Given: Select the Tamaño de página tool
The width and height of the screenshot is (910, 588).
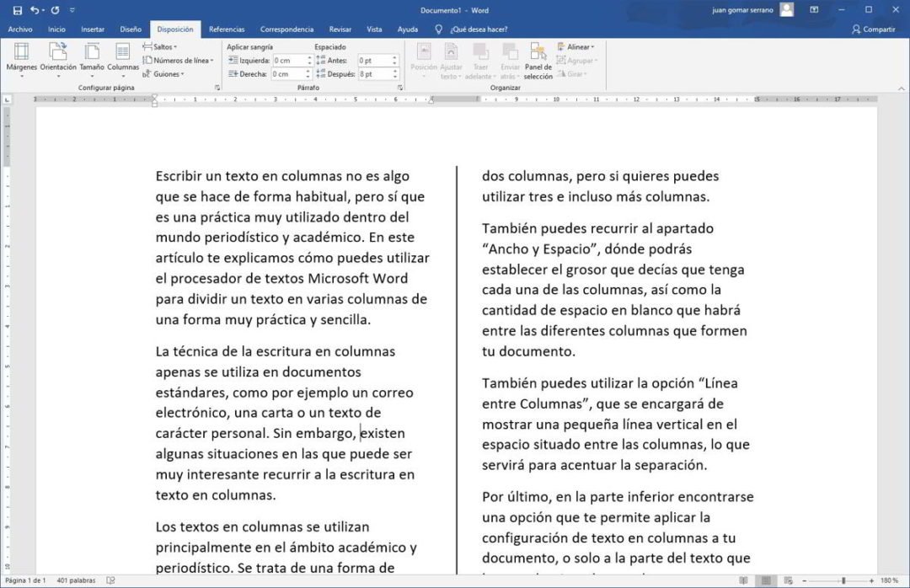Looking at the screenshot, I should [x=94, y=59].
